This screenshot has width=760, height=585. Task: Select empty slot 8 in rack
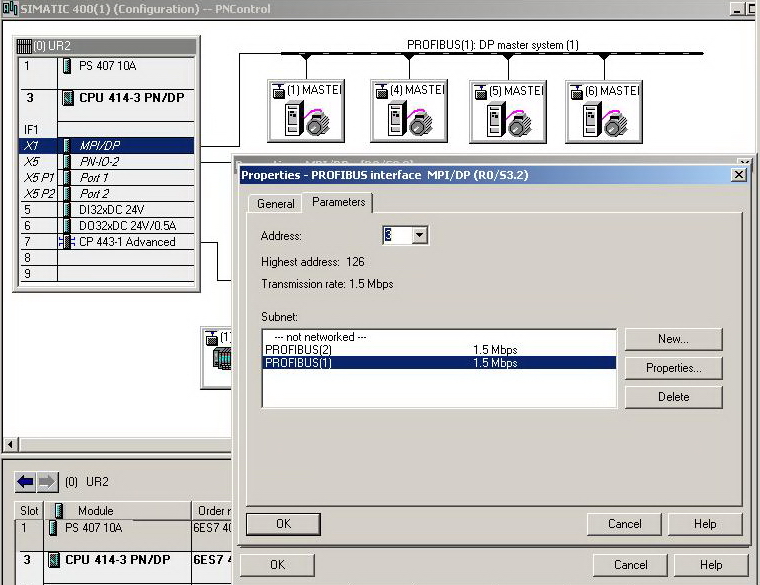coord(106,257)
